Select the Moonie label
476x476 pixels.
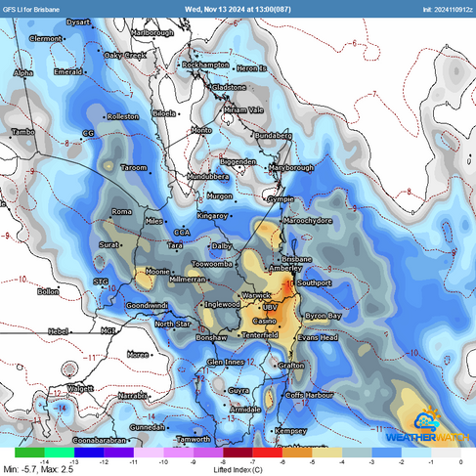pos(157,271)
